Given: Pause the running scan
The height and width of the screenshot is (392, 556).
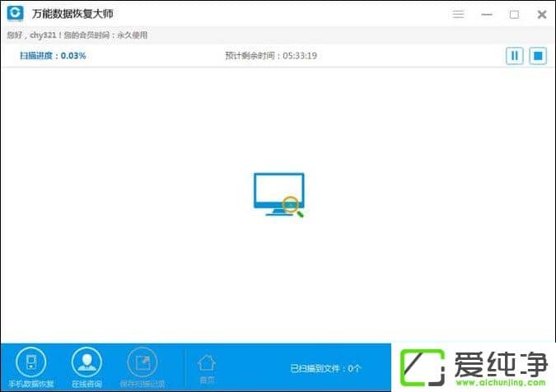Looking at the screenshot, I should coord(515,56).
